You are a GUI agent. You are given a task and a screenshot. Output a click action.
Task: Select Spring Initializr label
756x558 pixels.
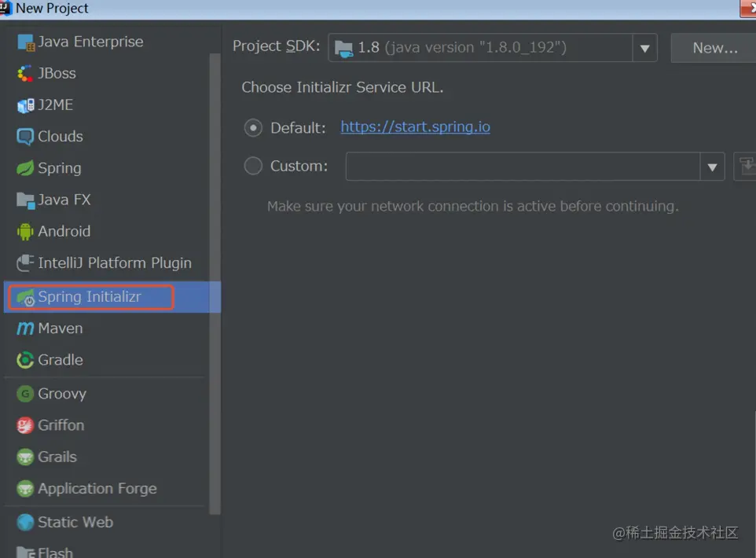pos(90,297)
